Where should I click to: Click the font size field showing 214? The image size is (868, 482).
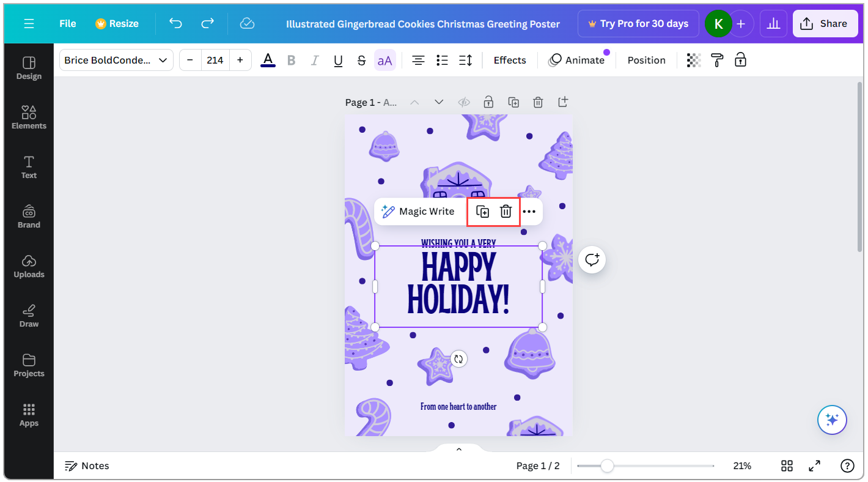pyautogui.click(x=215, y=59)
